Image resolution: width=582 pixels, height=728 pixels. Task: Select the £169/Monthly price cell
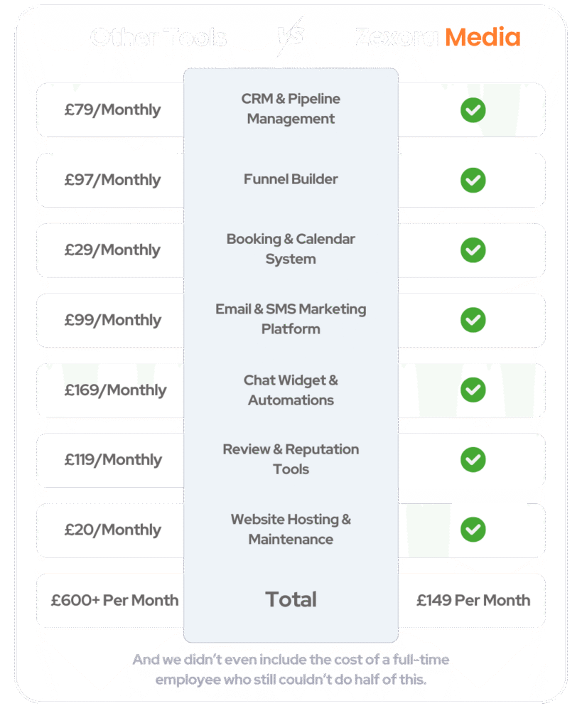coord(115,390)
